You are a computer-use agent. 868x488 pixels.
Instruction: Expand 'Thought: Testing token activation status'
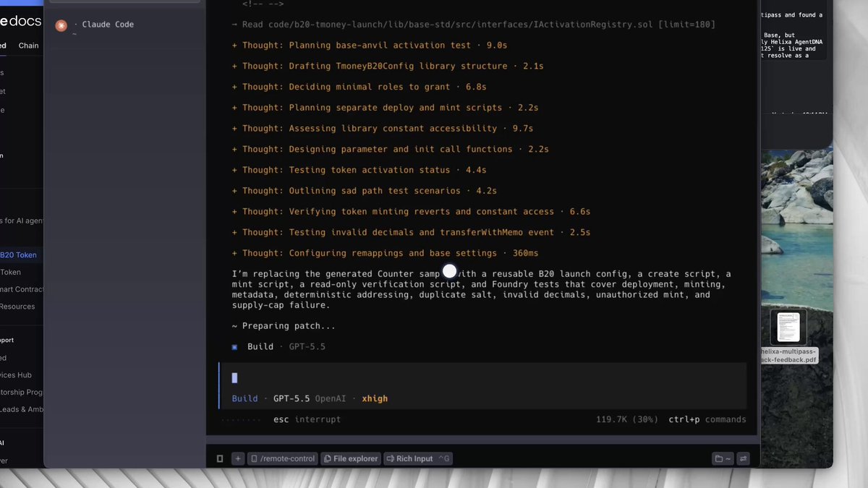tap(359, 170)
